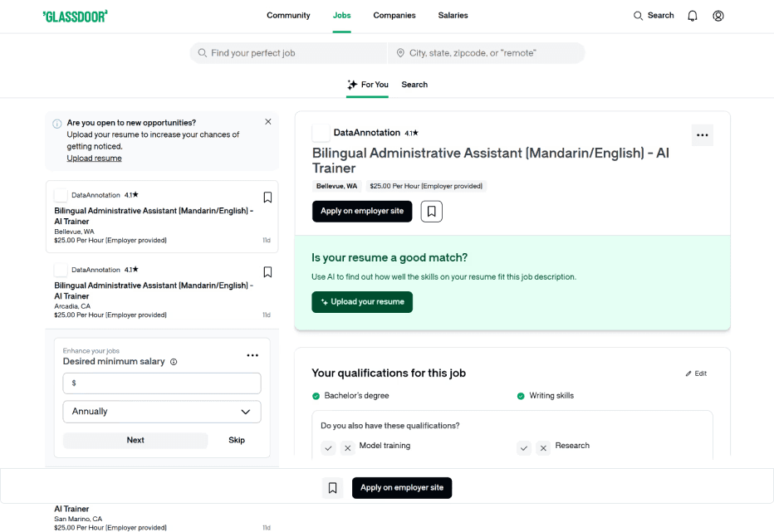
Task: Reject Research qualification with X
Action: pos(543,448)
